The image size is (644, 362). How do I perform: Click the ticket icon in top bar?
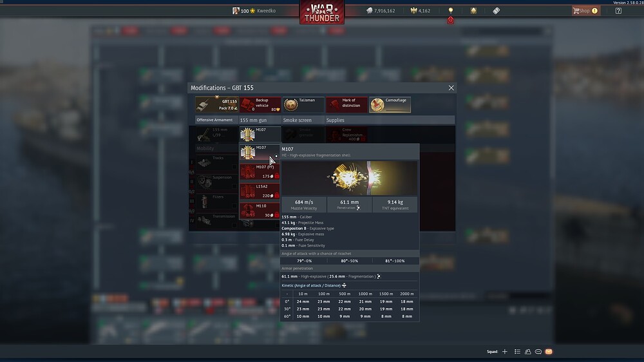click(496, 11)
